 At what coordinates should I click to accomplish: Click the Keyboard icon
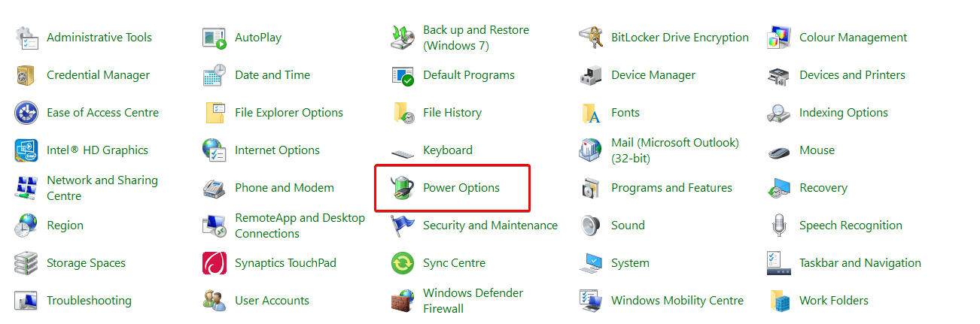tap(403, 151)
